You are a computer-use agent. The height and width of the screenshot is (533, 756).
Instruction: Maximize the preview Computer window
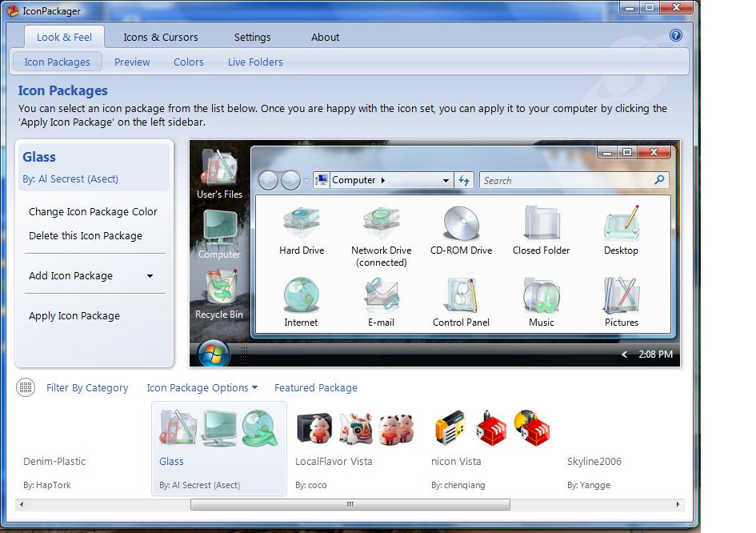pyautogui.click(x=627, y=152)
